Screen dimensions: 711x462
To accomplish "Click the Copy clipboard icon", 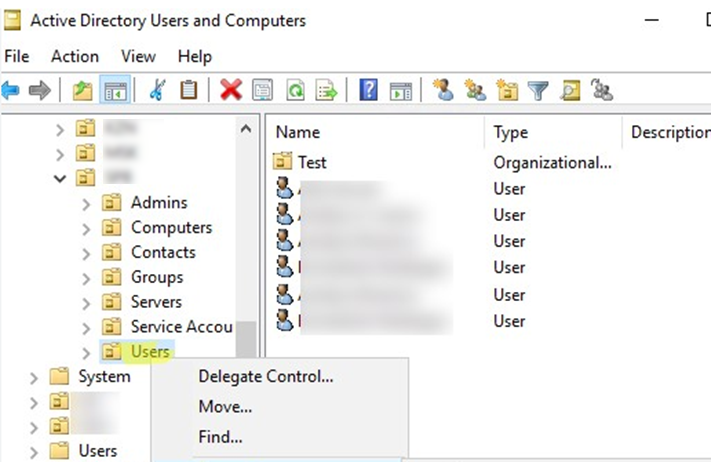I will 189,90.
